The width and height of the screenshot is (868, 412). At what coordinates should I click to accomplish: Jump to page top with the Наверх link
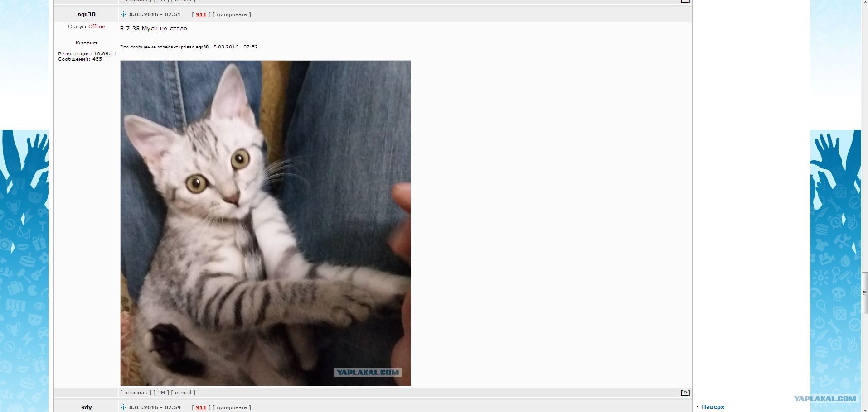click(x=713, y=407)
